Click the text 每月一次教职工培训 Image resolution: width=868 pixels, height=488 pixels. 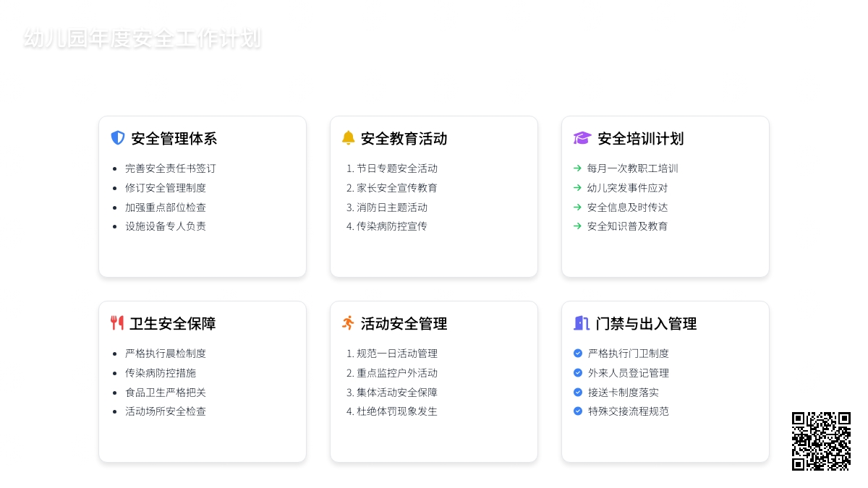(x=633, y=168)
